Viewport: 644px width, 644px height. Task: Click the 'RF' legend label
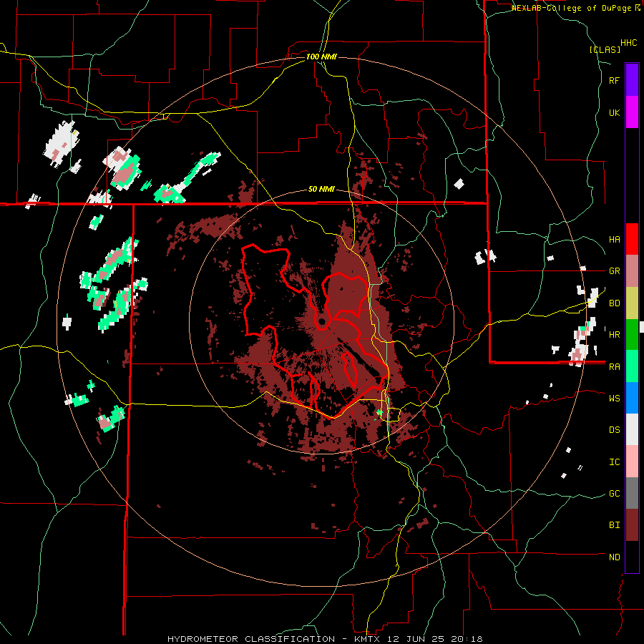tap(614, 80)
